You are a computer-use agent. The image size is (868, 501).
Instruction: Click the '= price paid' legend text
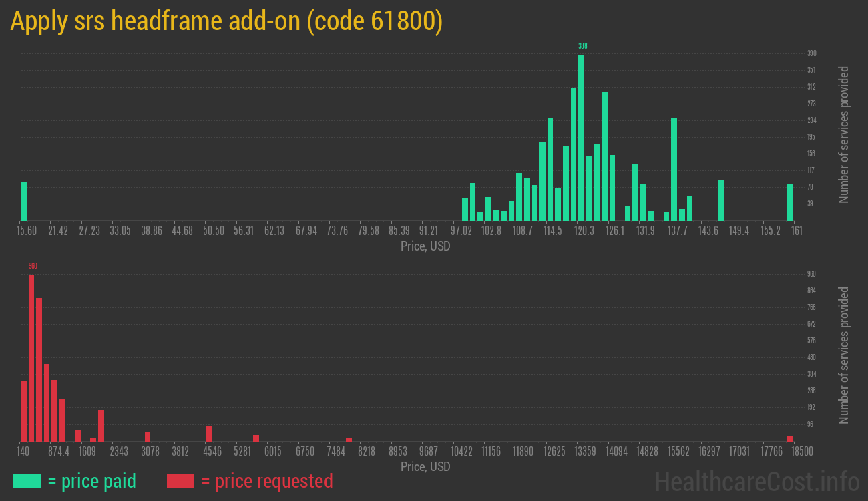click(x=91, y=481)
